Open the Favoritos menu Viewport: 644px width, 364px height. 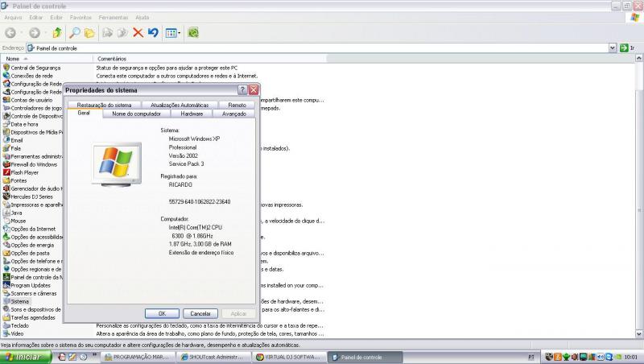pos(80,18)
